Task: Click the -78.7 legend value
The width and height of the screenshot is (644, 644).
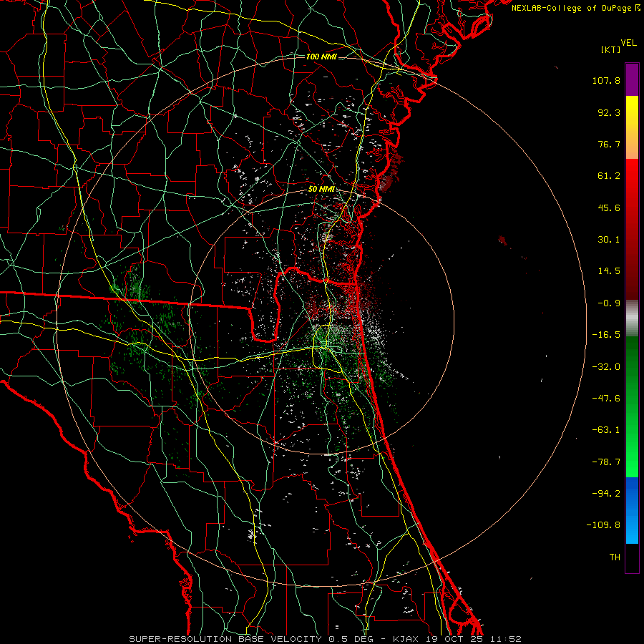Action: coord(606,462)
